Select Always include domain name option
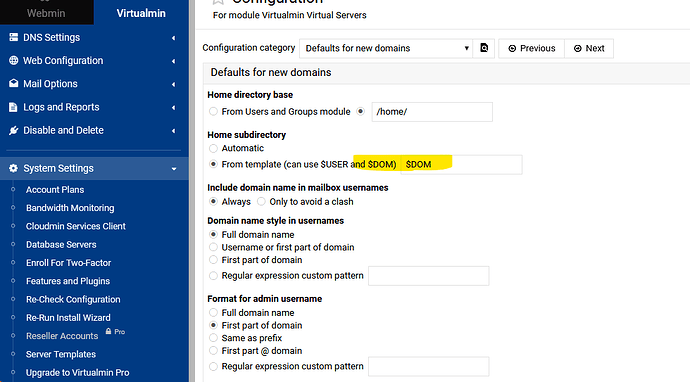 click(213, 202)
